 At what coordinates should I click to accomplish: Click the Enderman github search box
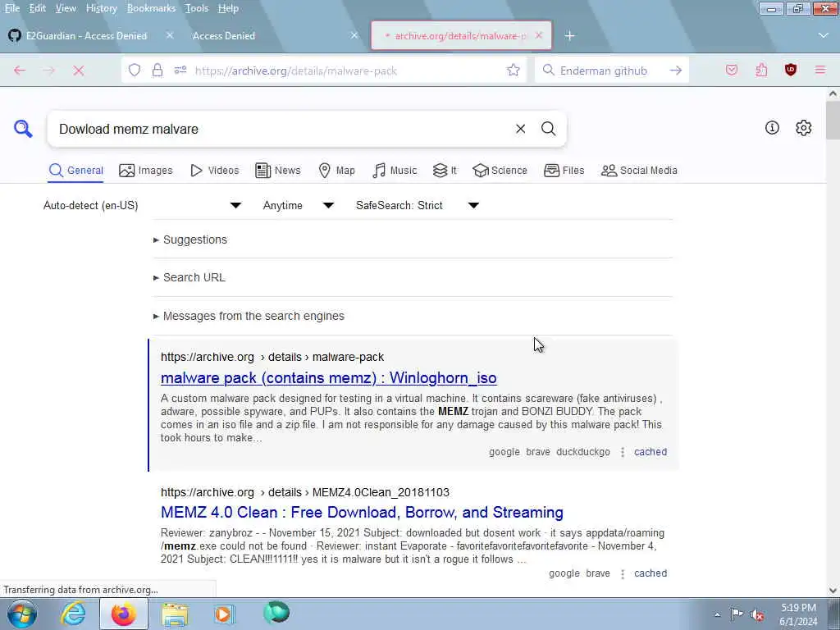610,71
